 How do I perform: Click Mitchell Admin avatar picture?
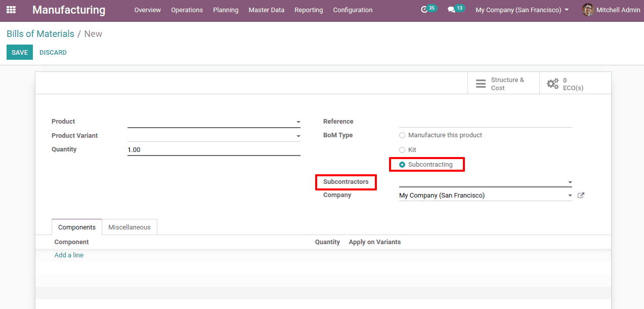(588, 10)
